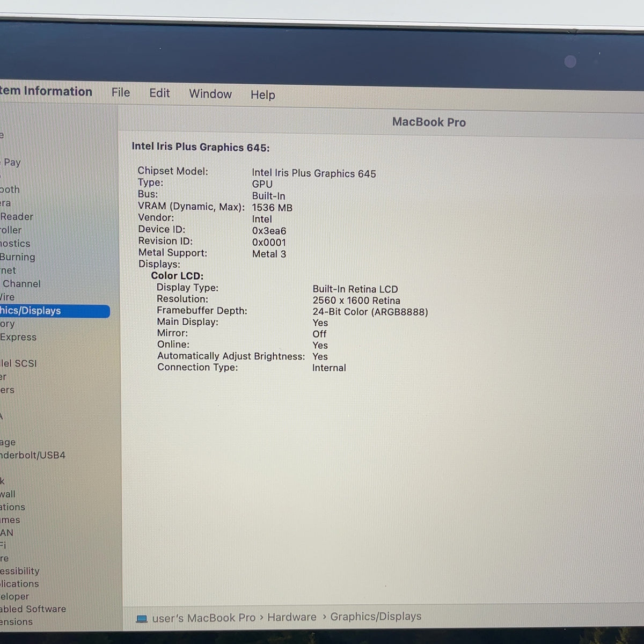Select the WWAN sidebar item

(x=7, y=532)
